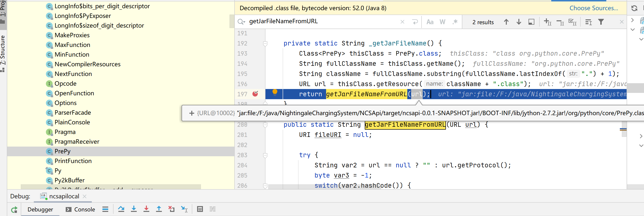Open the Structure tool window tab
Image resolution: width=644 pixels, height=216 pixels.
coord(3,53)
